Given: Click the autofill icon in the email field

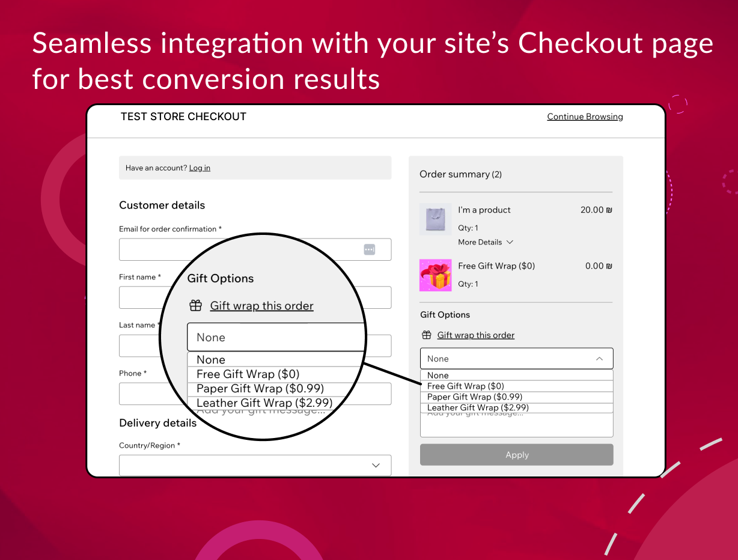Looking at the screenshot, I should 370,249.
